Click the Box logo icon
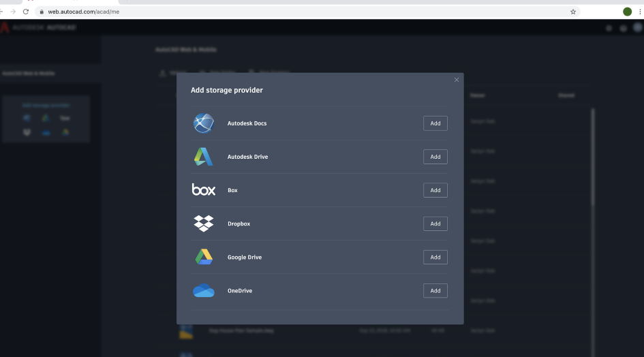This screenshot has width=644, height=357. coord(204,189)
